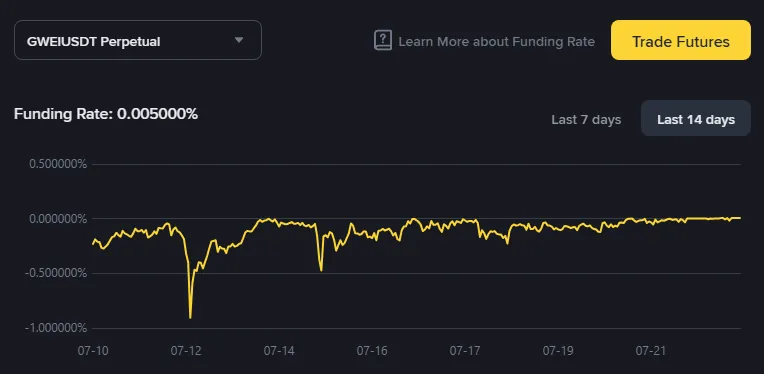The image size is (764, 374).
Task: Click the -1.000000% y-axis label
Action: pos(56,328)
